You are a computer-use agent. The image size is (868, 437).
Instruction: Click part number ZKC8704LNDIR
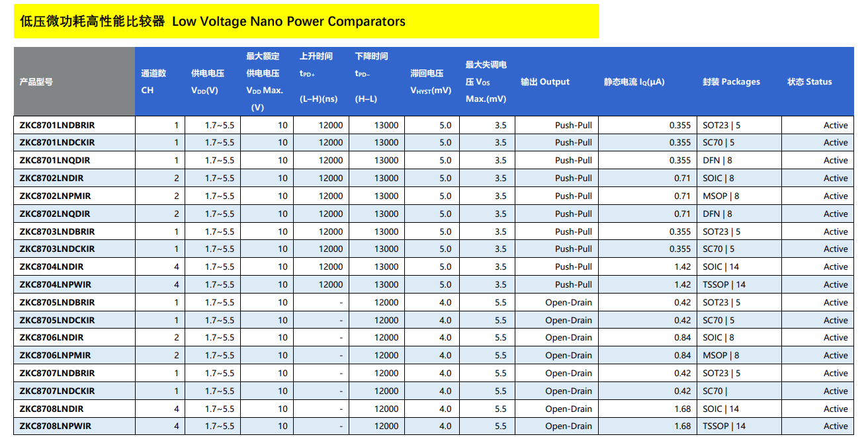[x=52, y=267]
